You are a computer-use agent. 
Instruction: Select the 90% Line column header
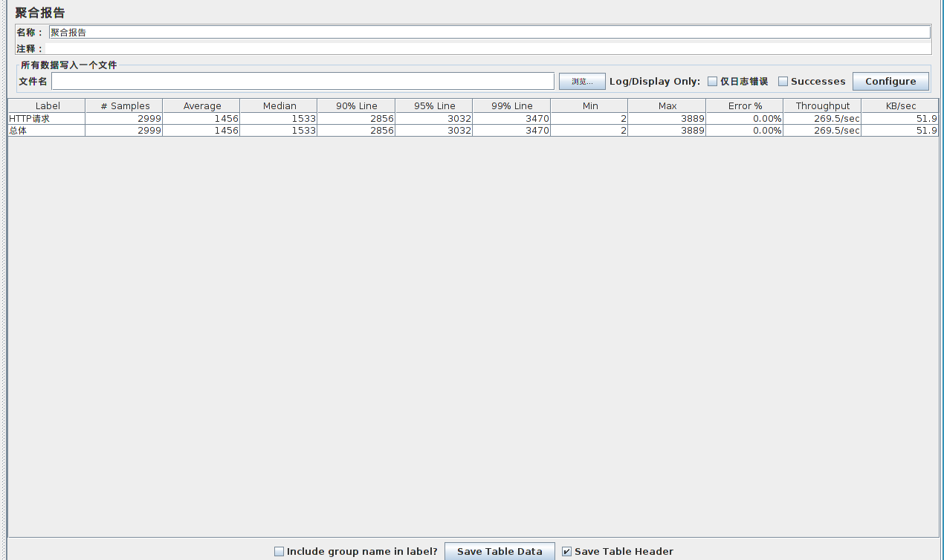point(357,105)
